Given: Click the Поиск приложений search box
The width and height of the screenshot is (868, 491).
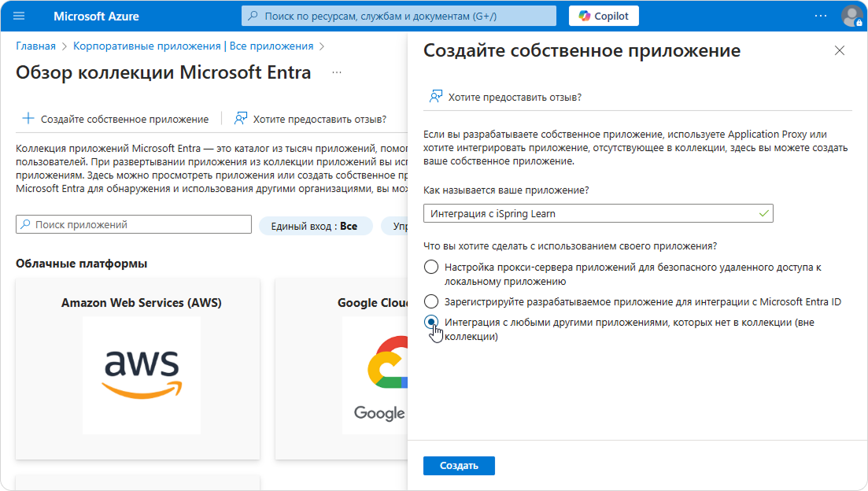Looking at the screenshot, I should (134, 225).
